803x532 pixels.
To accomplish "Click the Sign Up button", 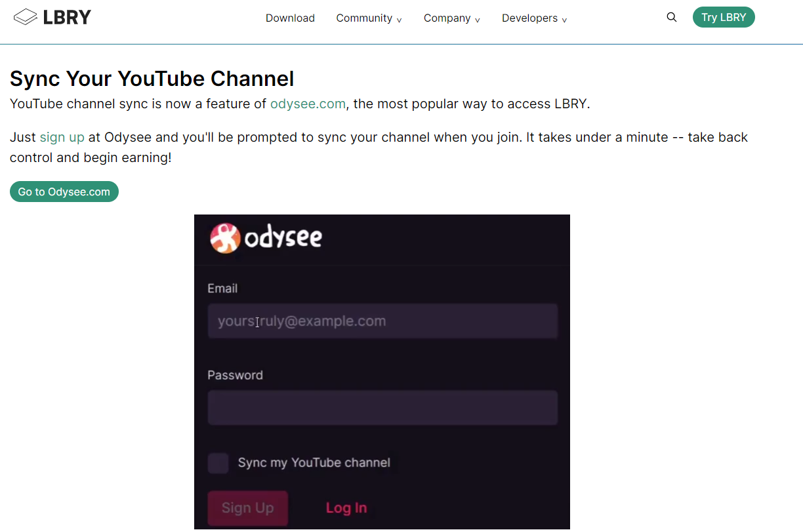I will coord(248,508).
